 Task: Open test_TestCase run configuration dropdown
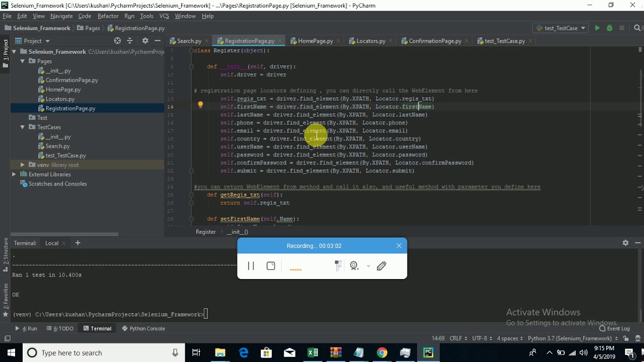[560, 28]
